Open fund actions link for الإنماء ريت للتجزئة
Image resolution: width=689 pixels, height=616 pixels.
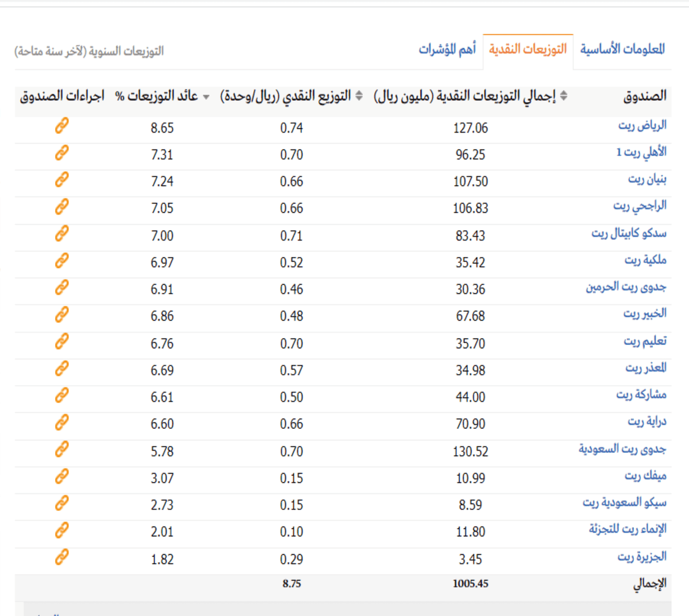coord(62,530)
